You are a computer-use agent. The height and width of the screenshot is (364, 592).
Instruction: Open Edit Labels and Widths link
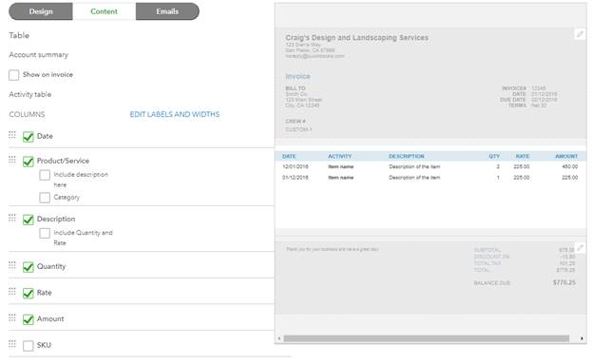point(175,114)
